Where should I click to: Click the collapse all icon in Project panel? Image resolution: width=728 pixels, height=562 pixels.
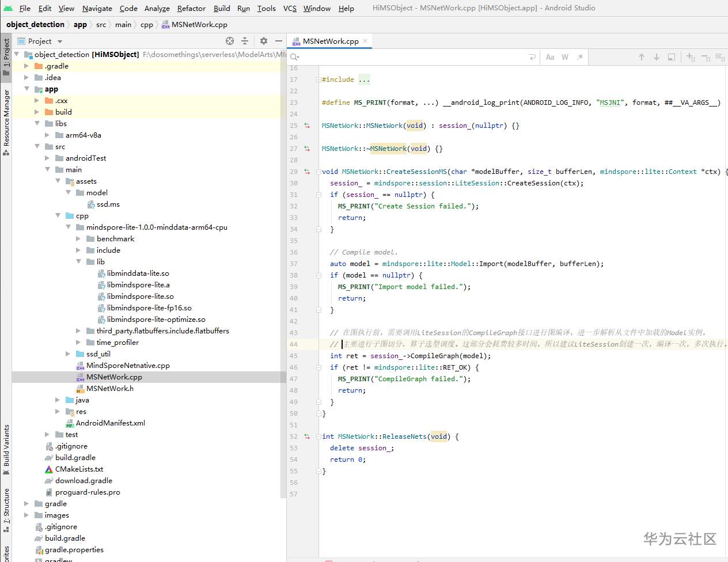coord(245,41)
